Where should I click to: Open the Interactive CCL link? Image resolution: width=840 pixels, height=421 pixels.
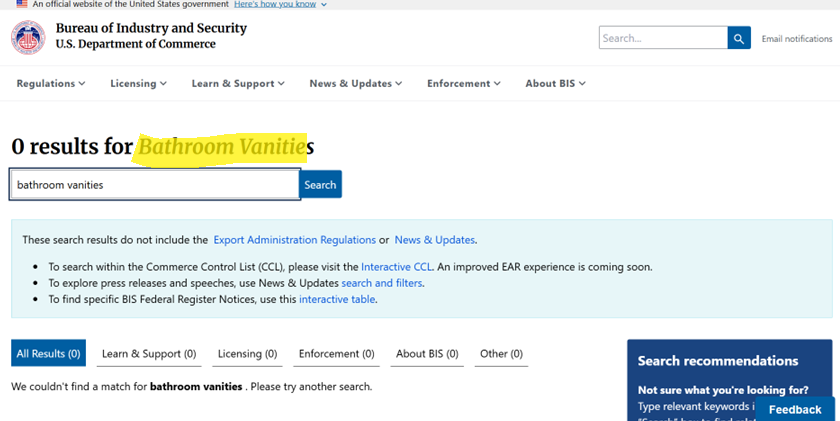coord(396,267)
